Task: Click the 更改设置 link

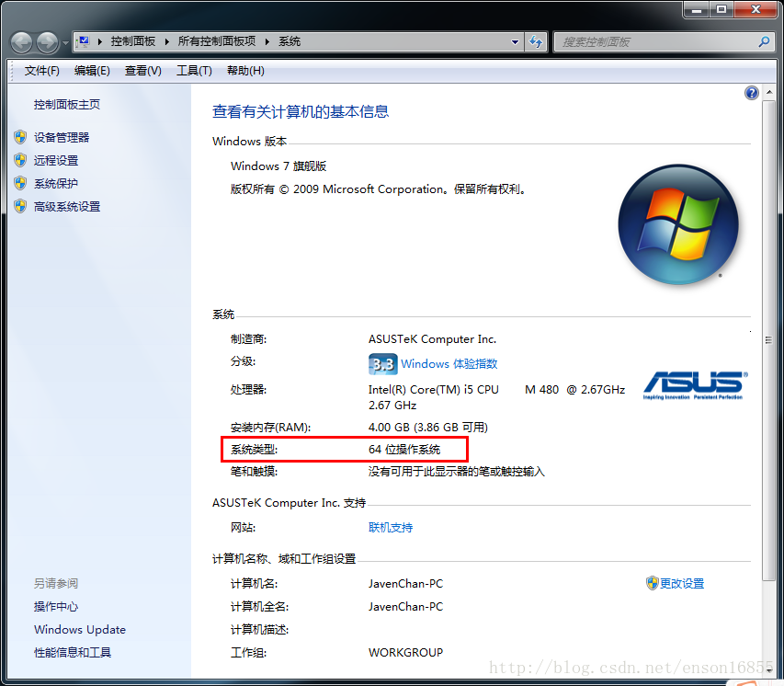Action: coord(682,583)
